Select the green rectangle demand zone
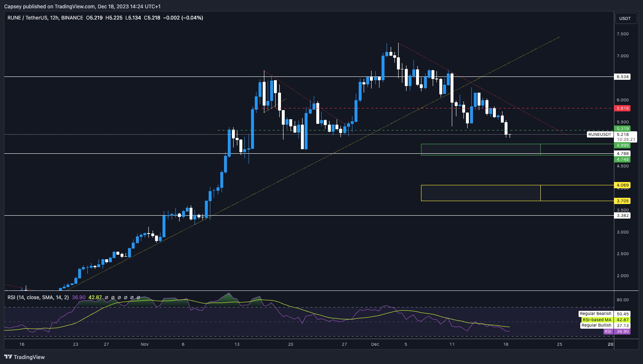The image size is (643, 364). point(481,150)
